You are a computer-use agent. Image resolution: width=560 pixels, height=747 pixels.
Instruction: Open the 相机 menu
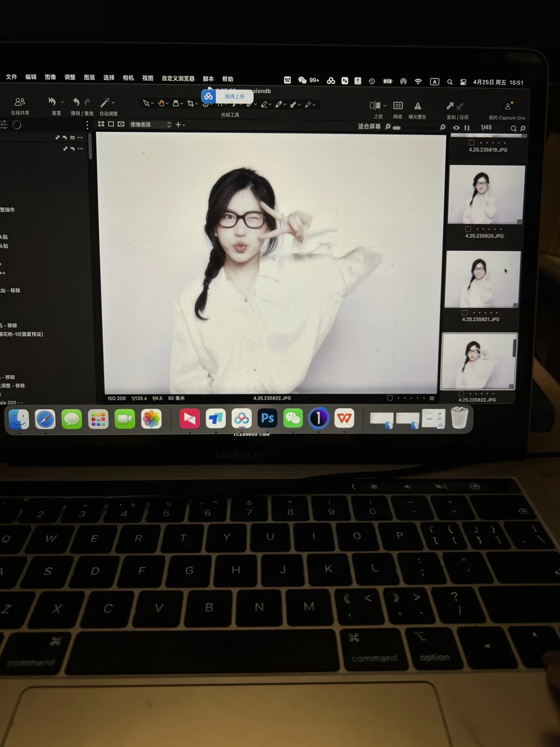pyautogui.click(x=128, y=78)
